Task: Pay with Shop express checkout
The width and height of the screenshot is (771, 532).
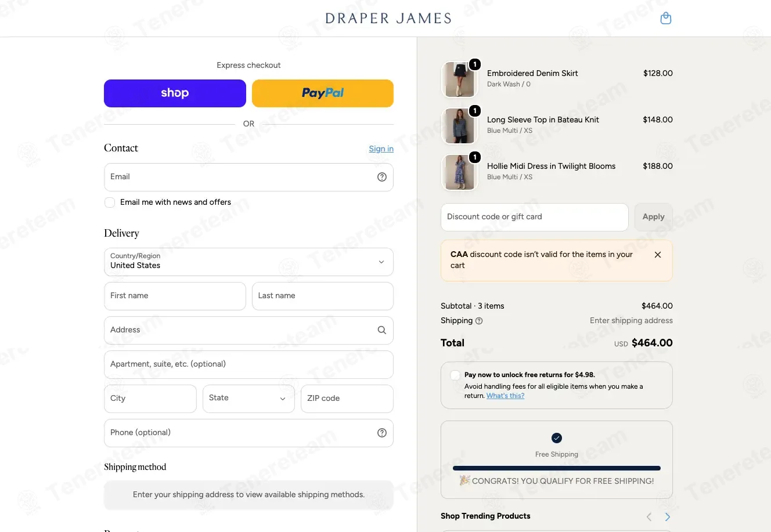Action: [175, 93]
